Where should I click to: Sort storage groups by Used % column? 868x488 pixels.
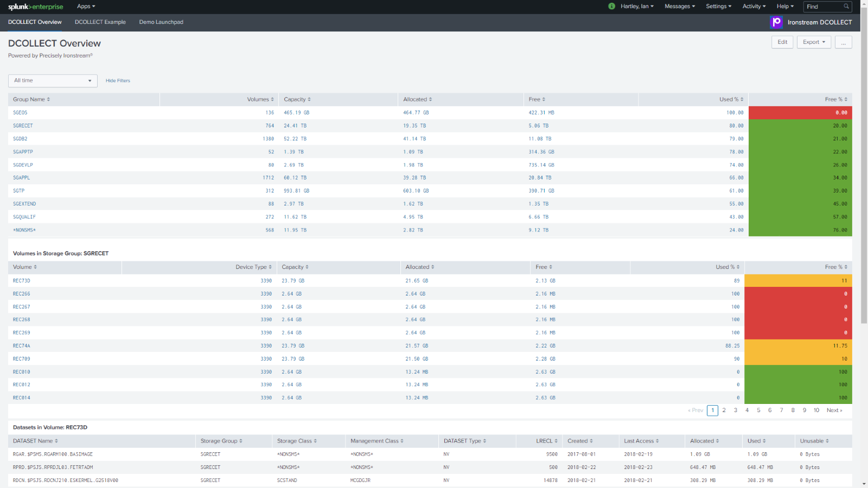[731, 99]
